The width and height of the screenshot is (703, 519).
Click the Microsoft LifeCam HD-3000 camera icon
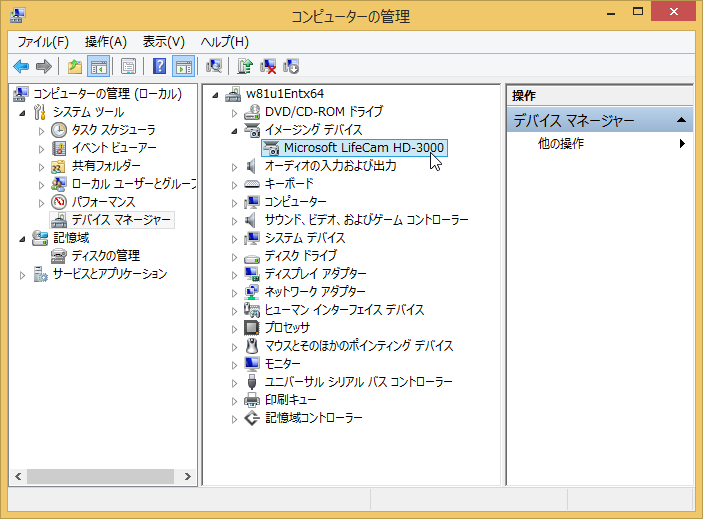pyautogui.click(x=271, y=148)
